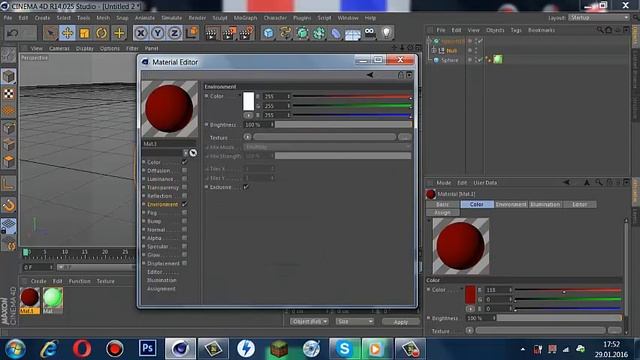
Task: Click the material tag on Sphere
Action: pos(498,60)
